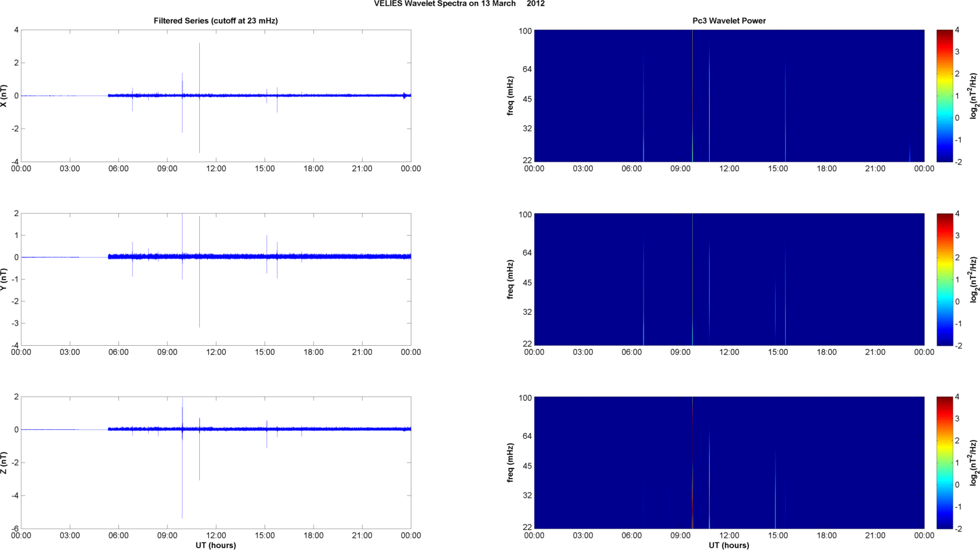Click the 18:00 tick label under the bottom wavelet plot
Screen dimensions: 980x550
[827, 536]
